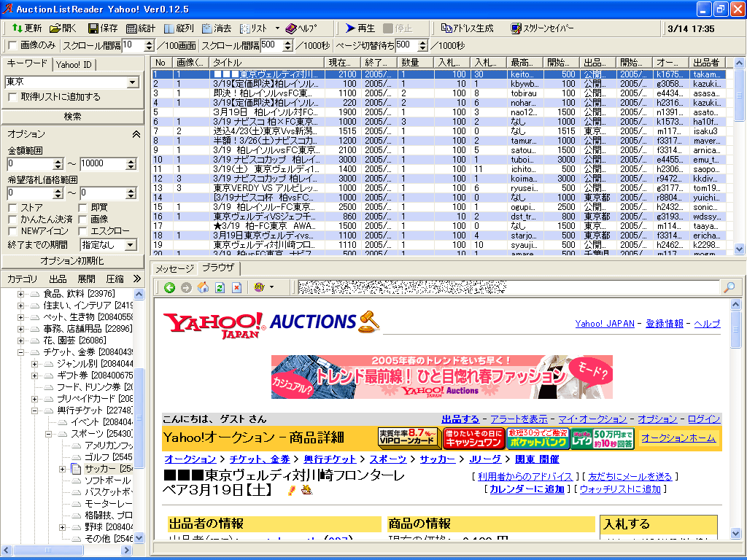Viewport: 747px width, 560px height.
Task: Click the Yahoo! Japan logo
Action: coord(214,324)
